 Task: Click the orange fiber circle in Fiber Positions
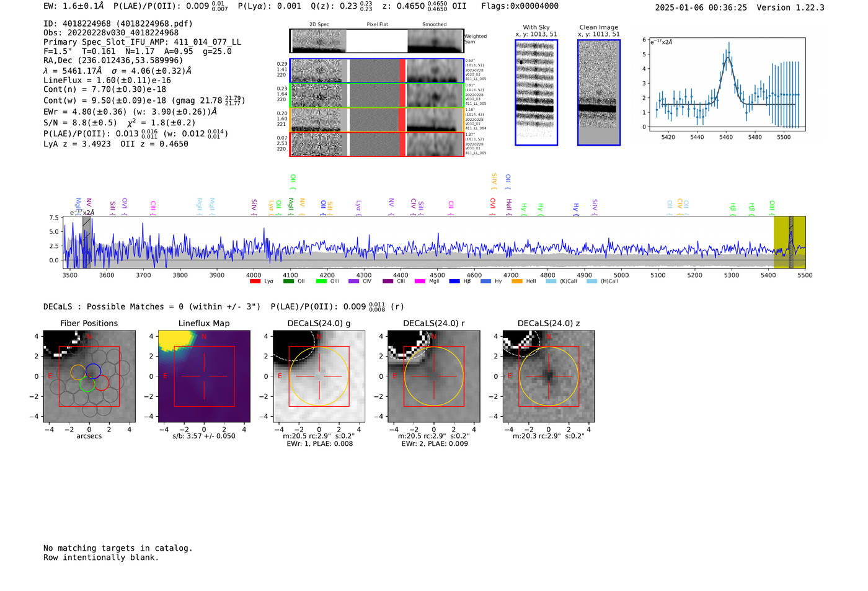(x=77, y=372)
